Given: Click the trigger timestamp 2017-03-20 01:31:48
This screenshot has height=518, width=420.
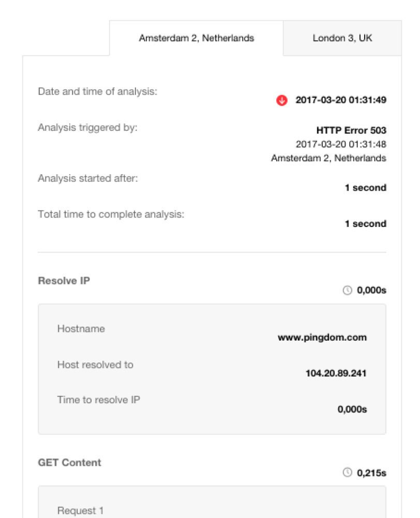Looking at the screenshot, I should [340, 144].
